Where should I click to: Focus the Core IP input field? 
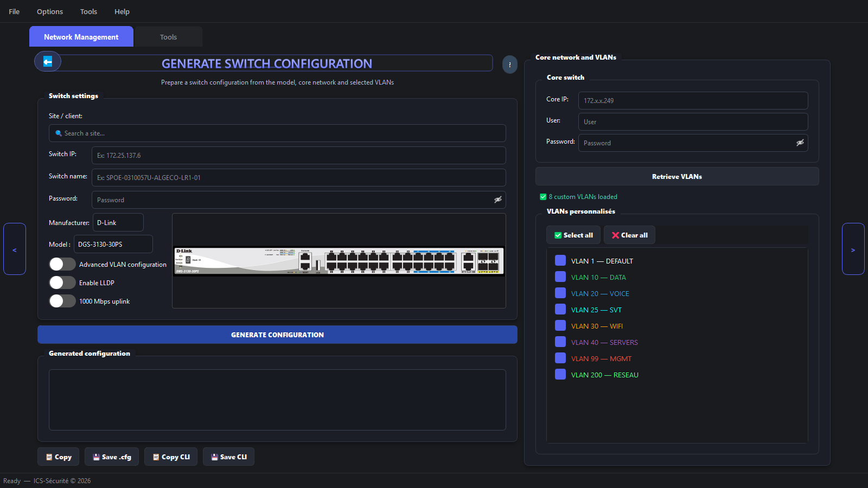click(693, 100)
